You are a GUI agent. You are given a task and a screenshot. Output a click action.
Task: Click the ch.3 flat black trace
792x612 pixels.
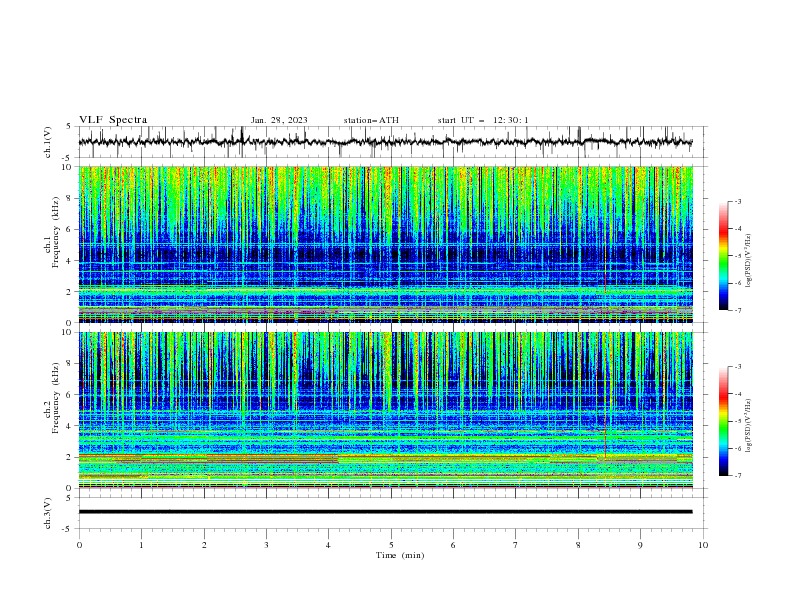tap(385, 512)
